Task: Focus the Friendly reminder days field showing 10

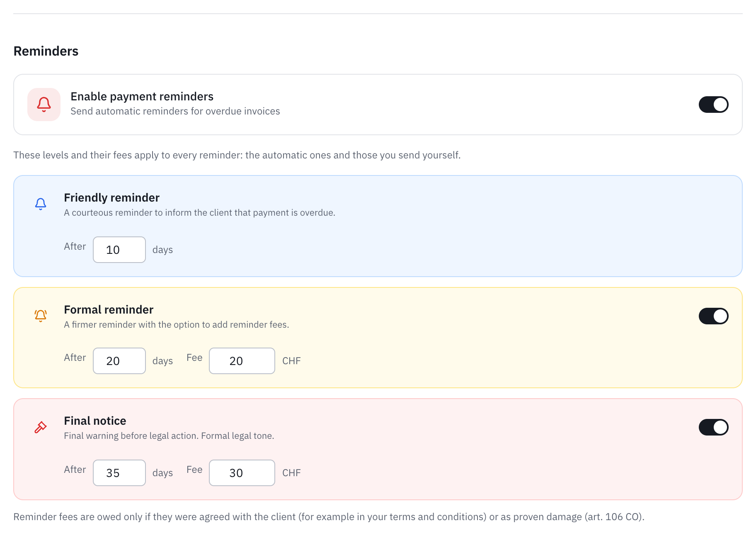Action: pos(119,250)
